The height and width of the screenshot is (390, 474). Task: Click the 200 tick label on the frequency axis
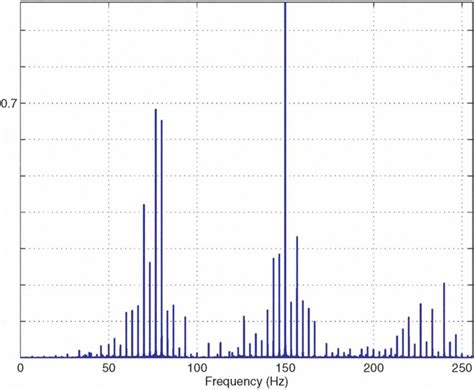(x=373, y=368)
